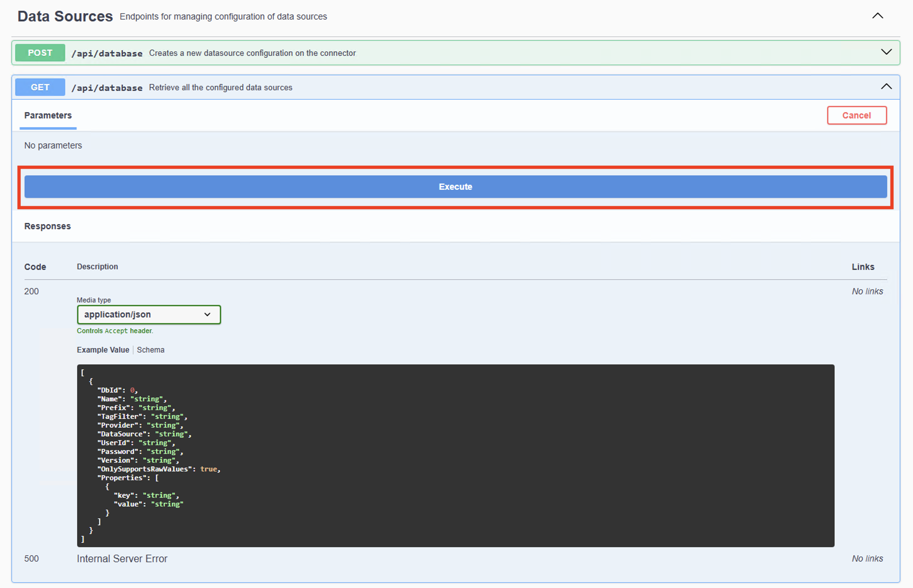Click the "UserId": "string" line in JSON
Screen dimensions: 913x588
click(136, 442)
